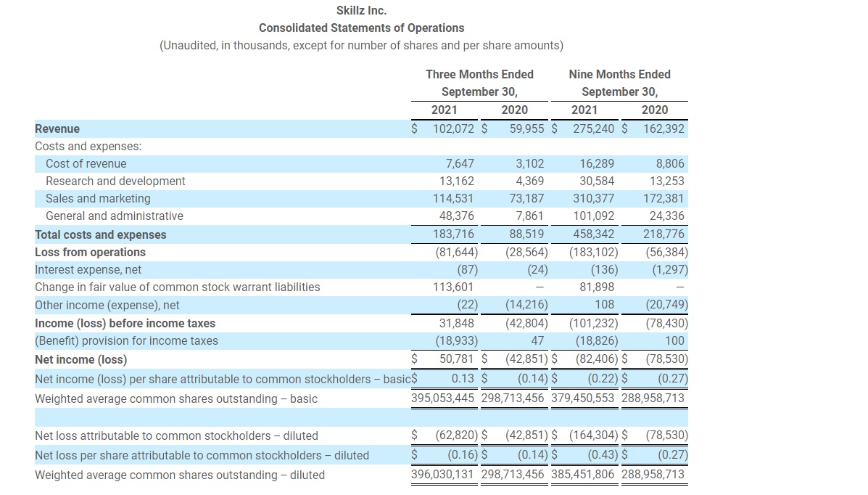The width and height of the screenshot is (868, 495).
Task: Select net income value 50,781
Action: [457, 359]
